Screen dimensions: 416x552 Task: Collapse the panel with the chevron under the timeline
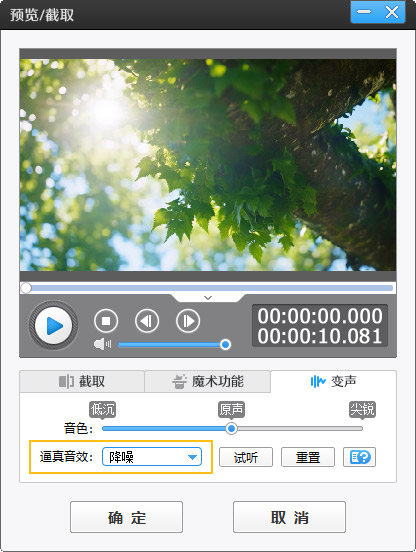[x=208, y=298]
